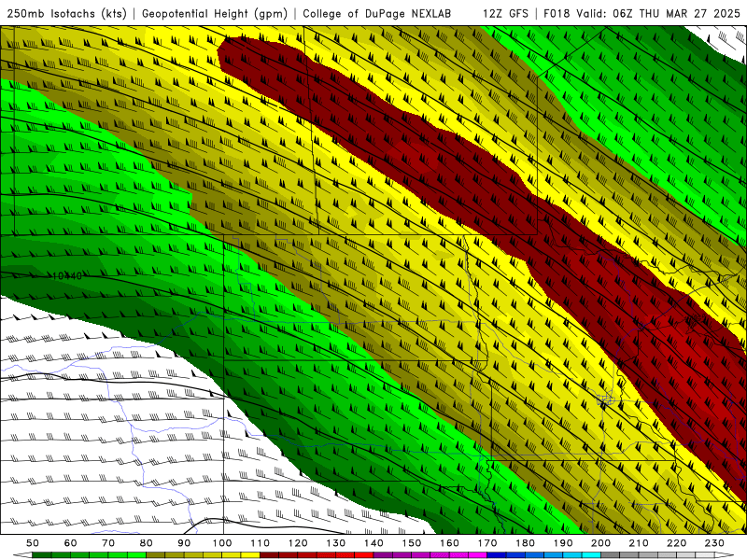Click the '60' legend value
This screenshot has width=747, height=560.
[x=71, y=543]
